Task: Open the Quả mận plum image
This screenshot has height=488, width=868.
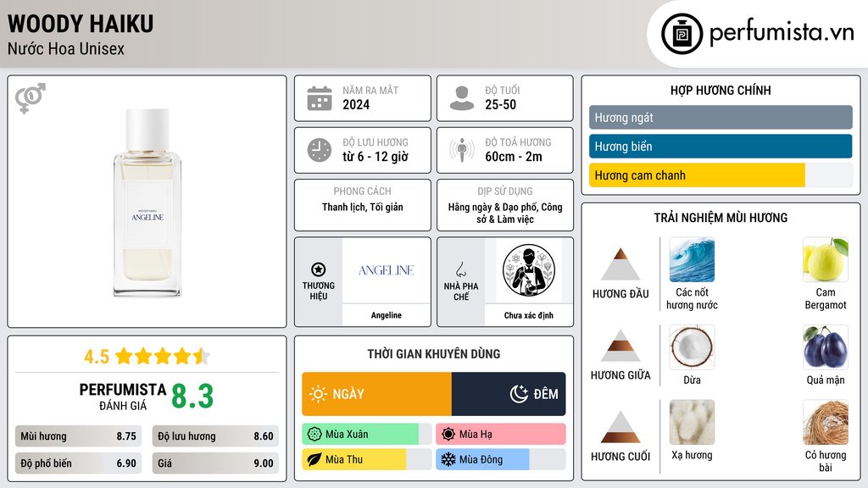Action: 826,347
